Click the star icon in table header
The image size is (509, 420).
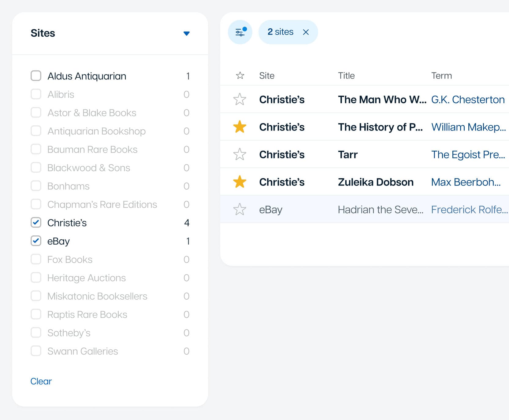point(240,76)
